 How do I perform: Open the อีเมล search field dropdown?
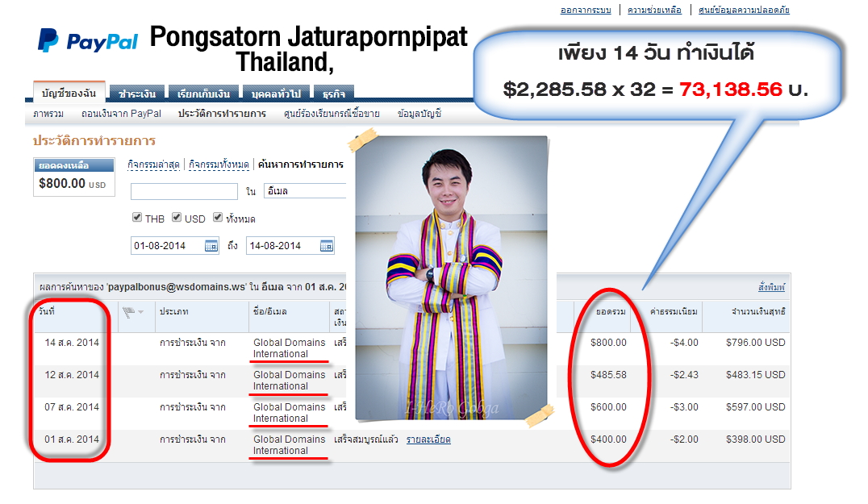click(x=305, y=191)
